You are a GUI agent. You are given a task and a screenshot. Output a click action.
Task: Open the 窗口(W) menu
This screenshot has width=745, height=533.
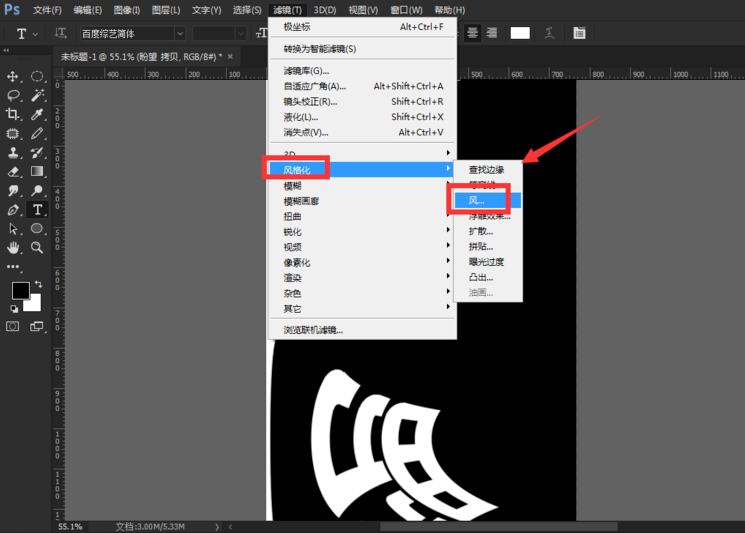407,10
